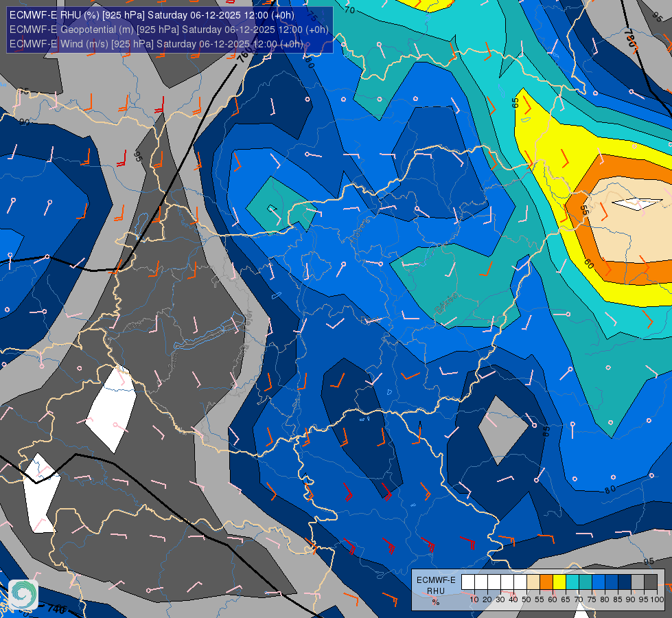Click the 740 geopotential contour label
The height and width of the screenshot is (618, 672).
pos(56,608)
